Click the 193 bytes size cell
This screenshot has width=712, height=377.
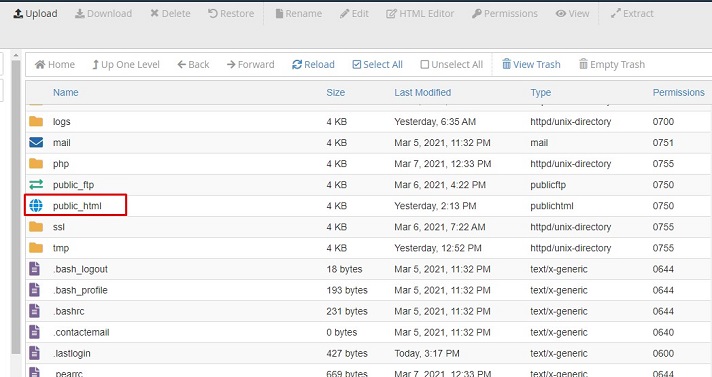click(347, 290)
